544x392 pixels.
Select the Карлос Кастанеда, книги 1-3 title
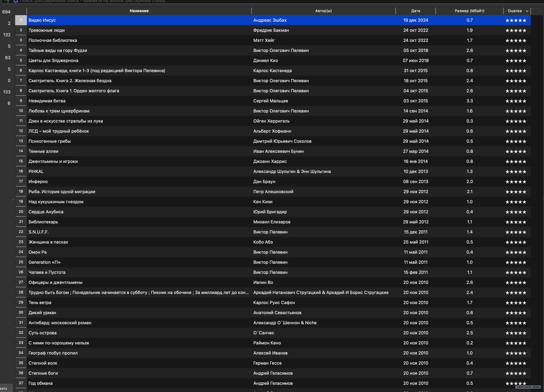(x=97, y=71)
